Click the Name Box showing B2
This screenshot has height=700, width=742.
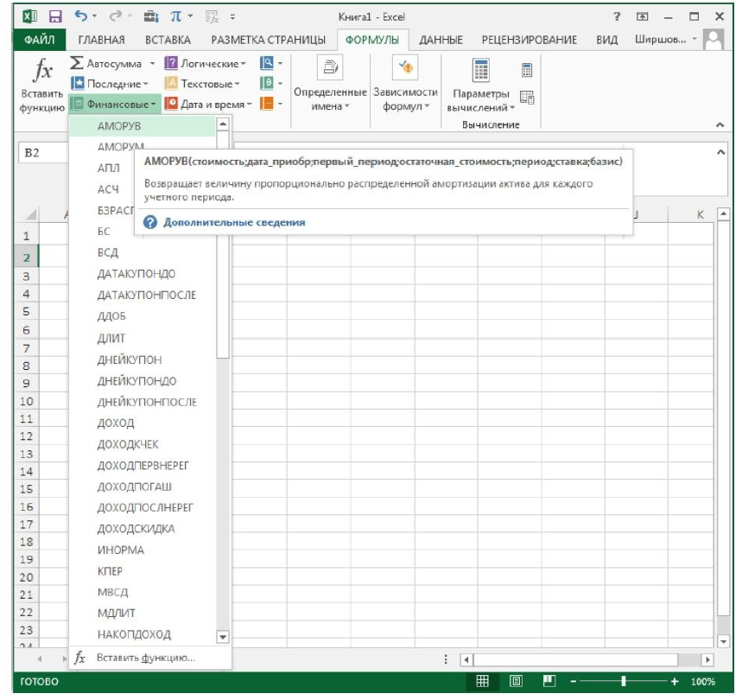[x=43, y=153]
